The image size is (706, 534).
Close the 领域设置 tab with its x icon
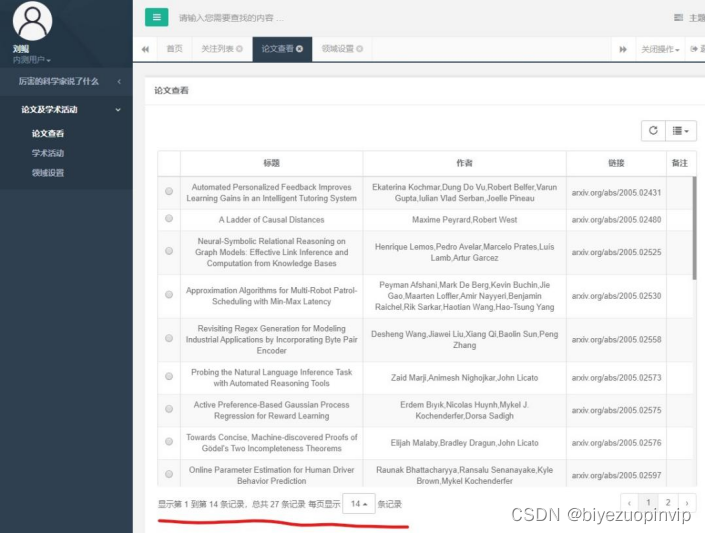[x=359, y=49]
